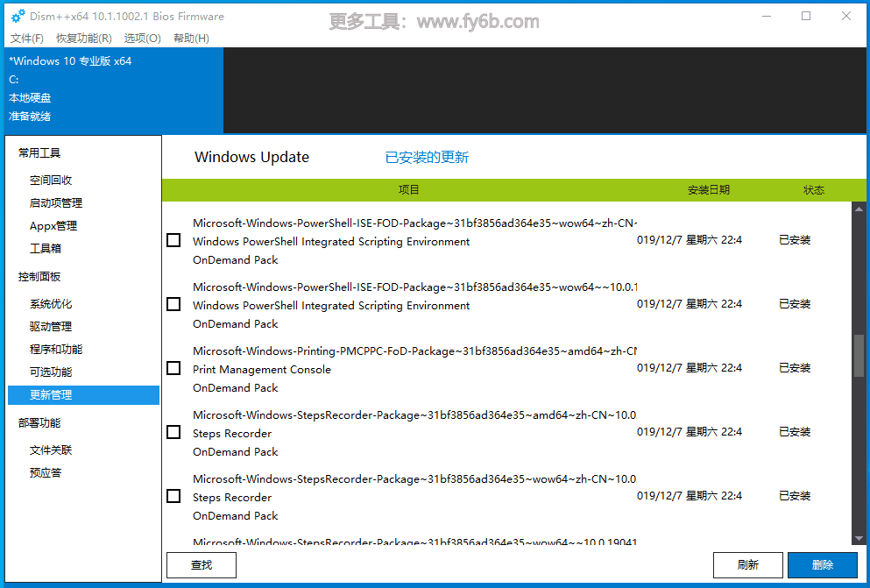Screen dimensions: 870x588
Task: Check the PowerShell-ISE wow64~~10.0 package checkbox
Action: pyautogui.click(x=173, y=304)
